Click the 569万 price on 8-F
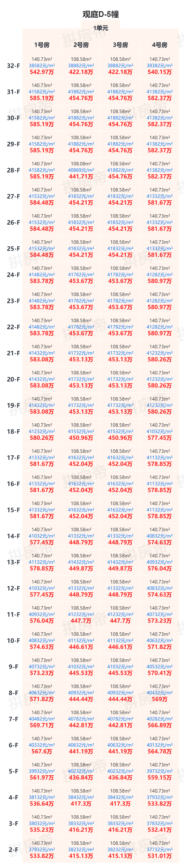This screenshot has width=184, height=868. [x=159, y=699]
